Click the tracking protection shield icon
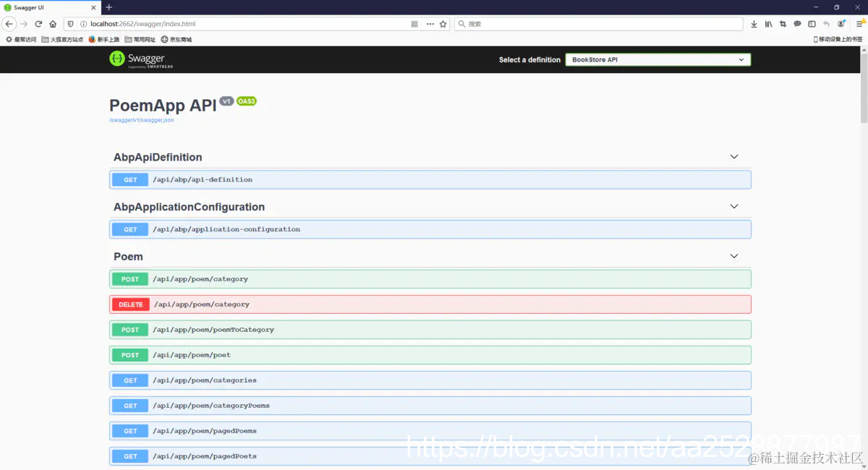 (70, 24)
